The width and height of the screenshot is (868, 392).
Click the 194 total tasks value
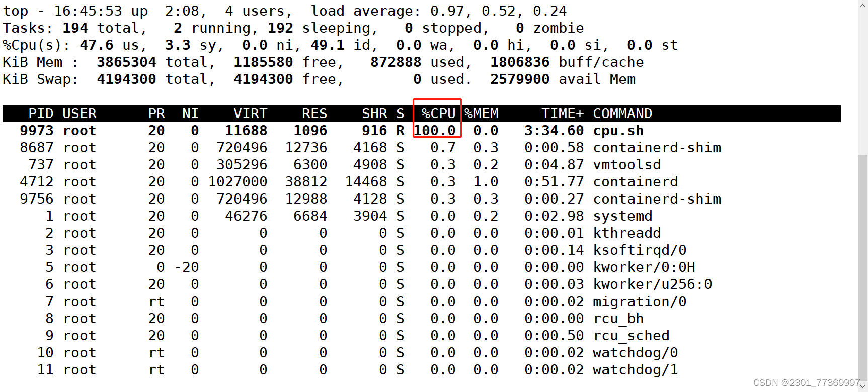[75, 28]
